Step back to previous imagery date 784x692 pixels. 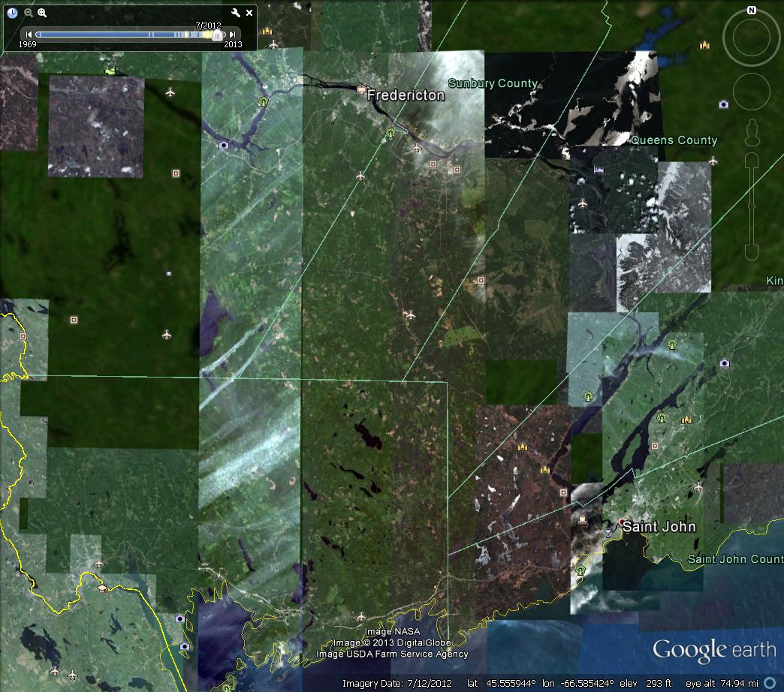[29, 35]
